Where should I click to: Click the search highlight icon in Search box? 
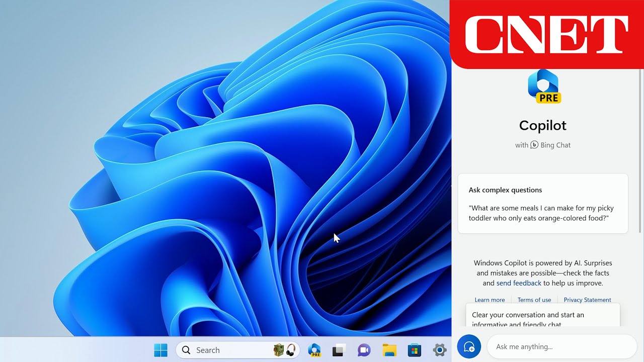[284, 350]
